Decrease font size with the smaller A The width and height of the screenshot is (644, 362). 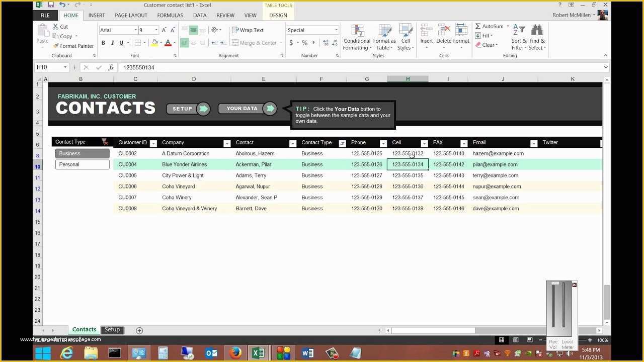coord(173,30)
